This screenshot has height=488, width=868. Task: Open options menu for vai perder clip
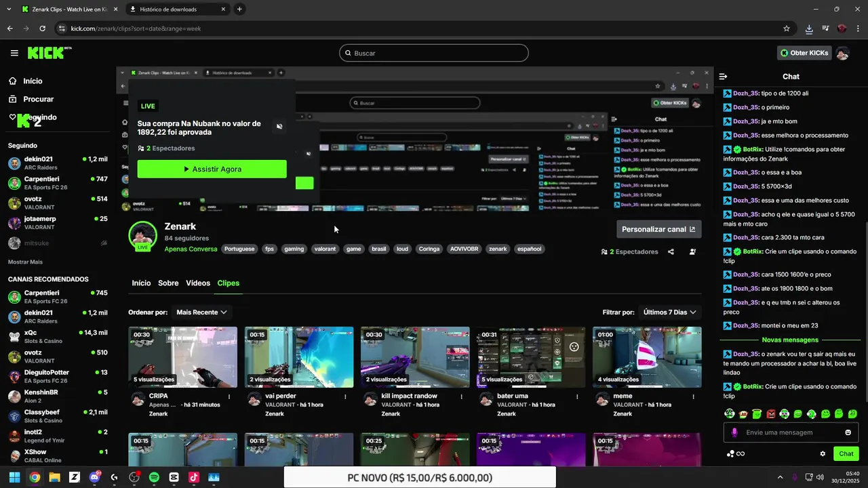[345, 396]
